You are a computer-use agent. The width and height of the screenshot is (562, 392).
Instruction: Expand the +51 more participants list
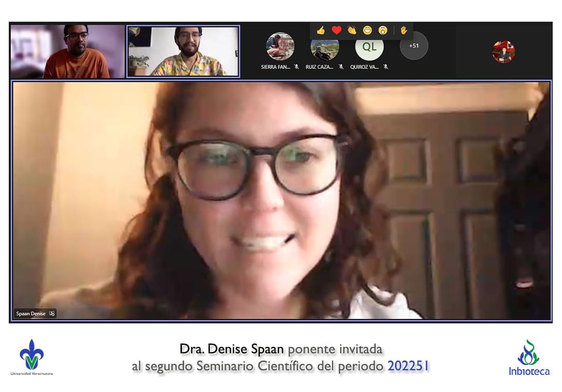tap(414, 46)
